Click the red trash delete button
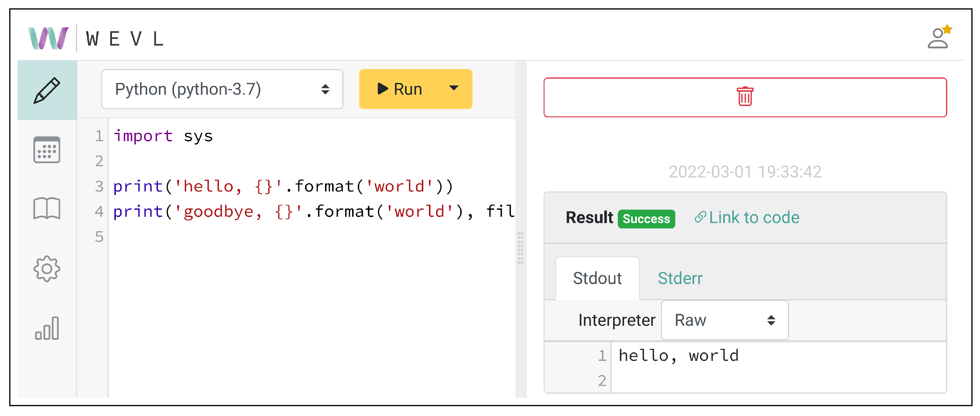The width and height of the screenshot is (980, 416). (744, 97)
